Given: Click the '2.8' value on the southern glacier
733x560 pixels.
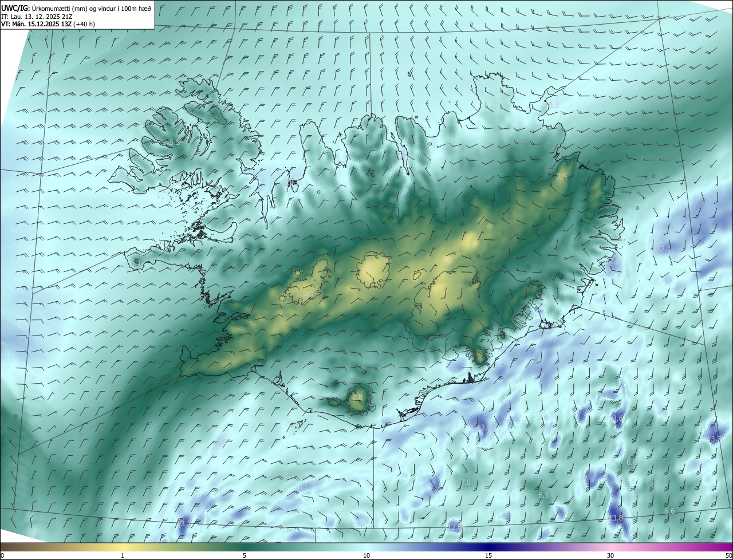Looking at the screenshot, I should pos(357,397).
